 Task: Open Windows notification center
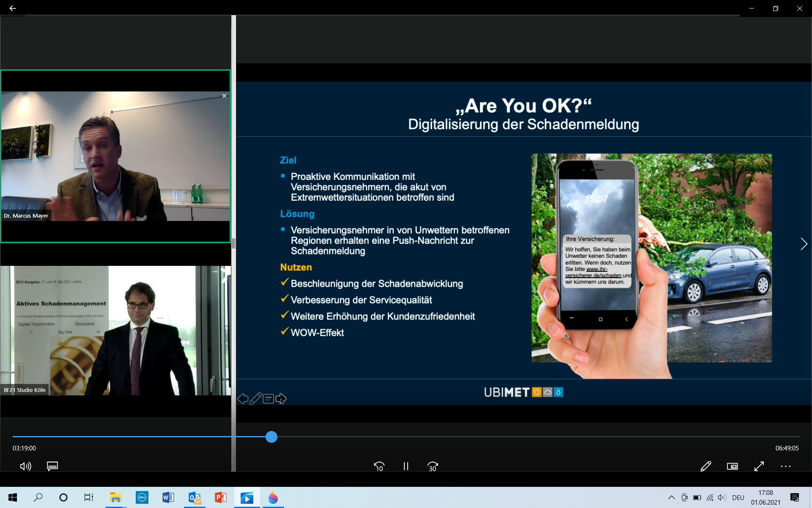click(x=795, y=497)
